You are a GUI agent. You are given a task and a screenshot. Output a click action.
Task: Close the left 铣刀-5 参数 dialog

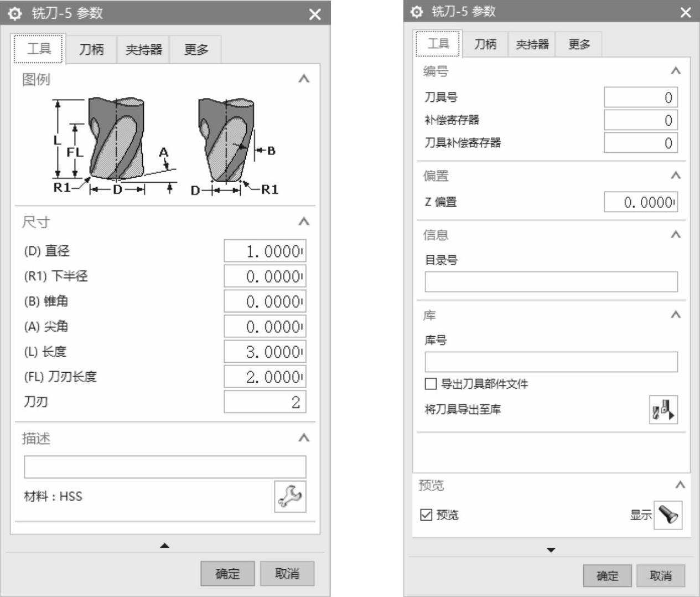click(x=315, y=14)
